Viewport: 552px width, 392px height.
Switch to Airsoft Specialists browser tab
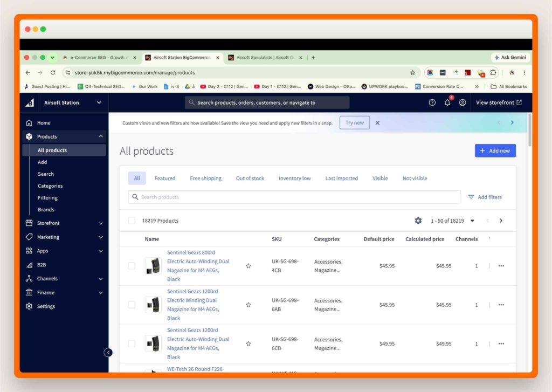[265, 57]
